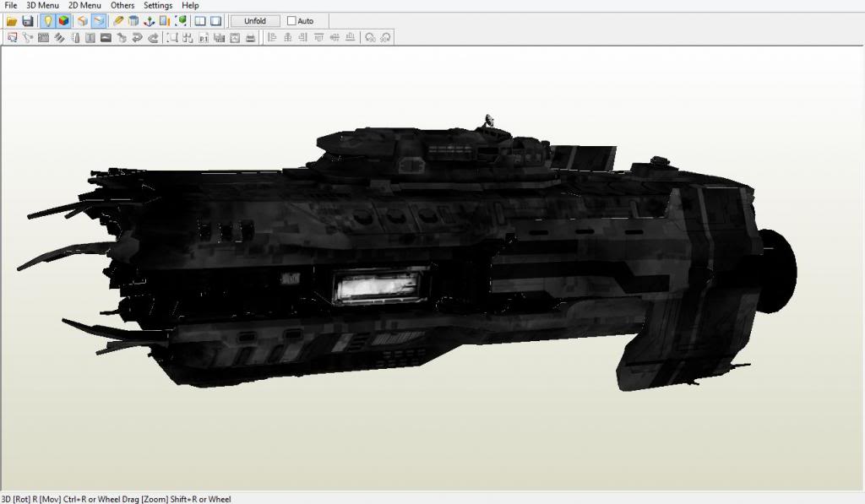Image resolution: width=865 pixels, height=504 pixels.
Task: Click the align vertical middle icon
Action: point(335,37)
